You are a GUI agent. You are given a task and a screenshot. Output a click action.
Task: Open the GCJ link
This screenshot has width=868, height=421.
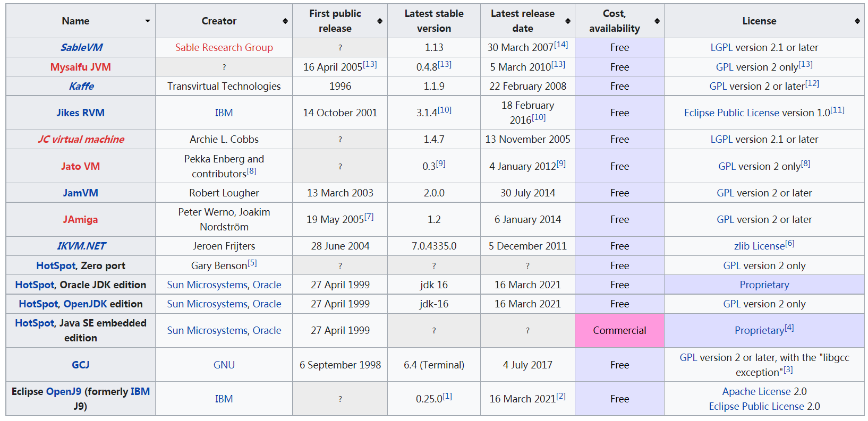(x=81, y=365)
